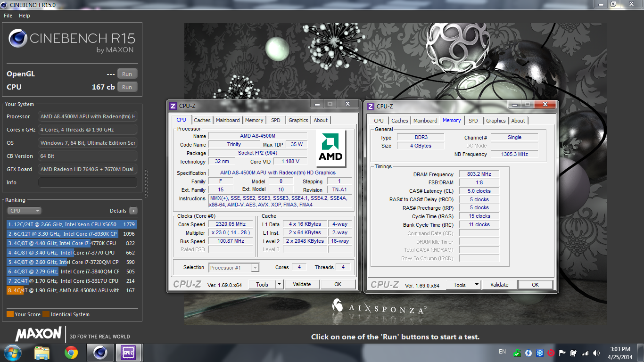This screenshot has width=644, height=362.
Task: Run the CPU benchmark test
Action: [x=127, y=87]
